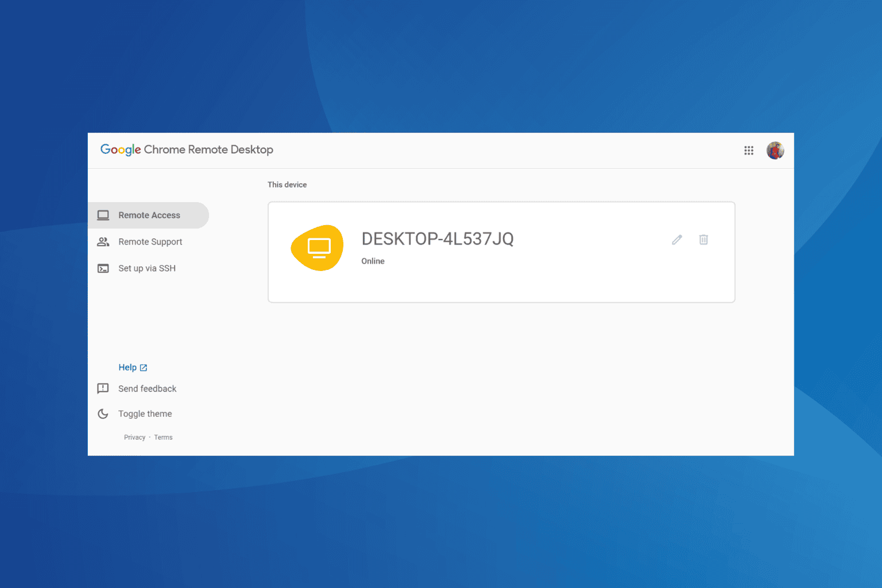Click the moon icon for theme
Image resolution: width=882 pixels, height=588 pixels.
(x=103, y=413)
